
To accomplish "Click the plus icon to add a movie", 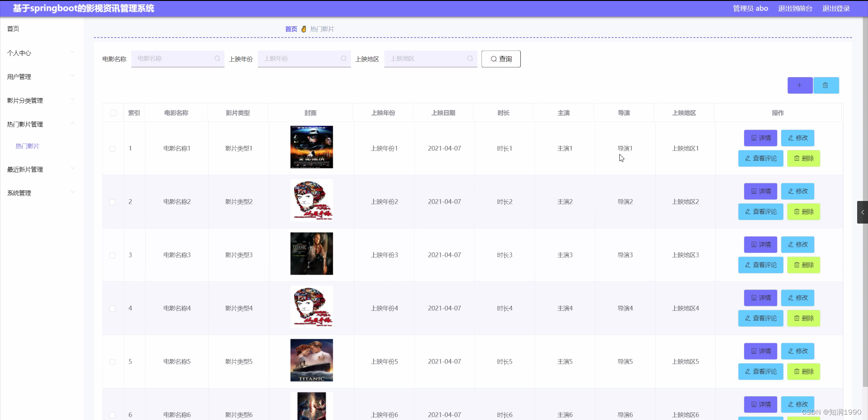I will tap(800, 85).
